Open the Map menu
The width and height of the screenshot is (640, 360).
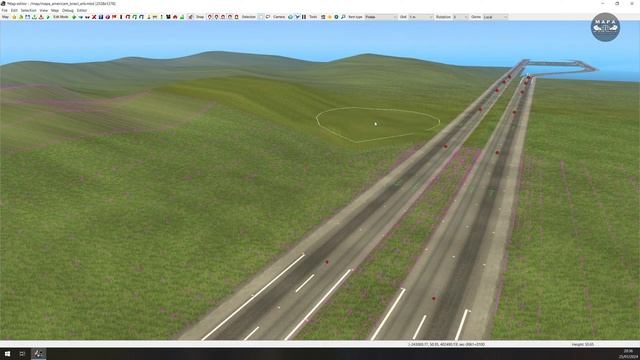pyautogui.click(x=55, y=10)
